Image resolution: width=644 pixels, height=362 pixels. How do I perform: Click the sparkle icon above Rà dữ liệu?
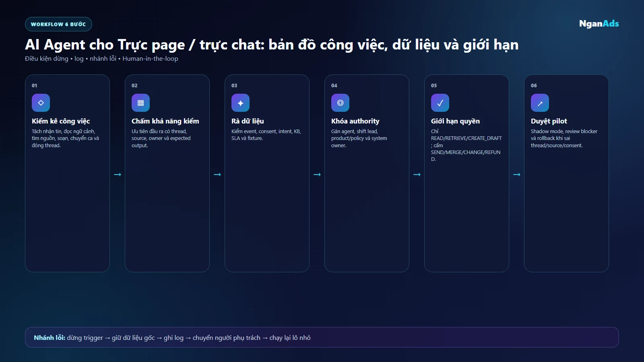(240, 103)
